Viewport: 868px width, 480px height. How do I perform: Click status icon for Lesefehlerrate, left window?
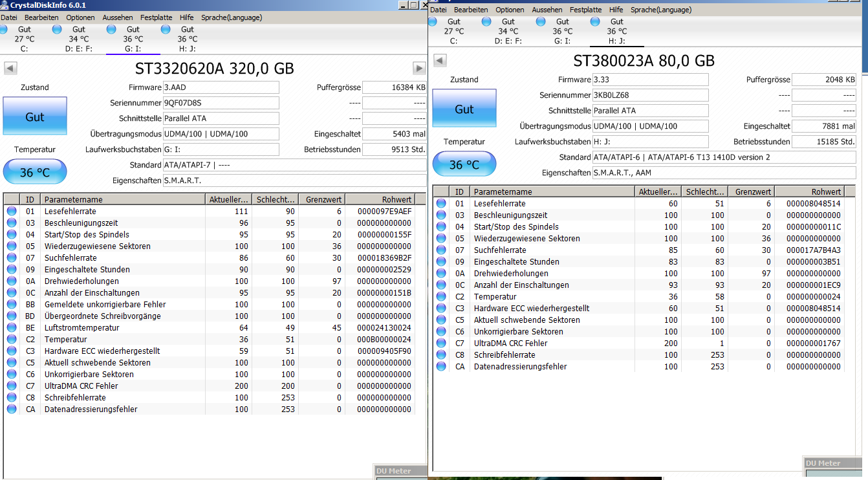(x=12, y=211)
